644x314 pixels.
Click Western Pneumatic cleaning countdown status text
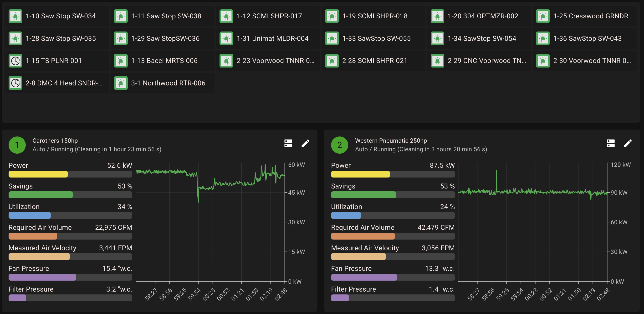pos(421,149)
